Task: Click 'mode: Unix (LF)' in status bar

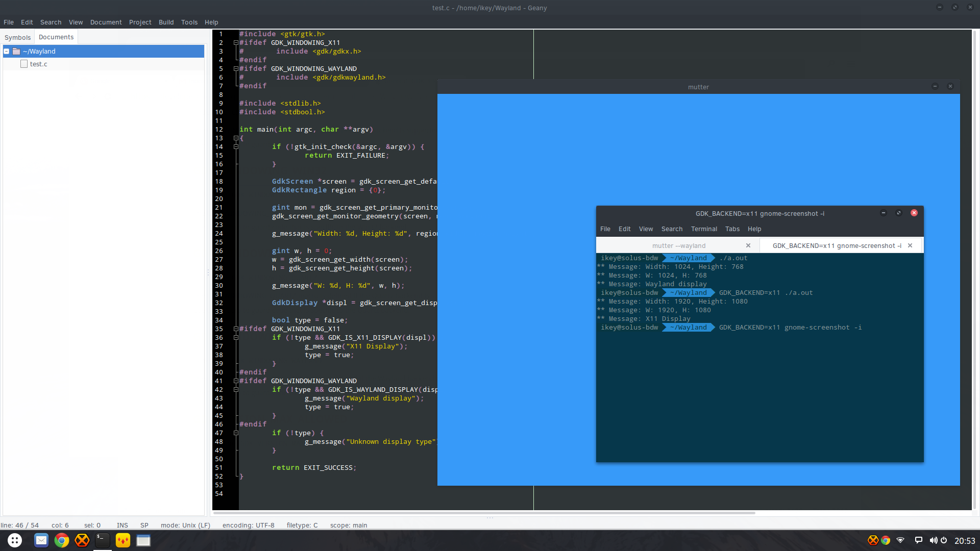Action: coord(185,525)
